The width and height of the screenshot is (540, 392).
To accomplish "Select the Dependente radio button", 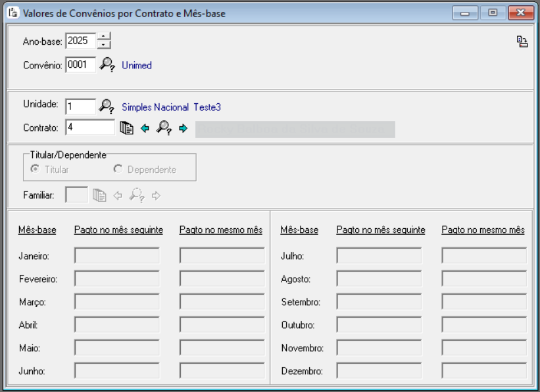I will tap(118, 169).
